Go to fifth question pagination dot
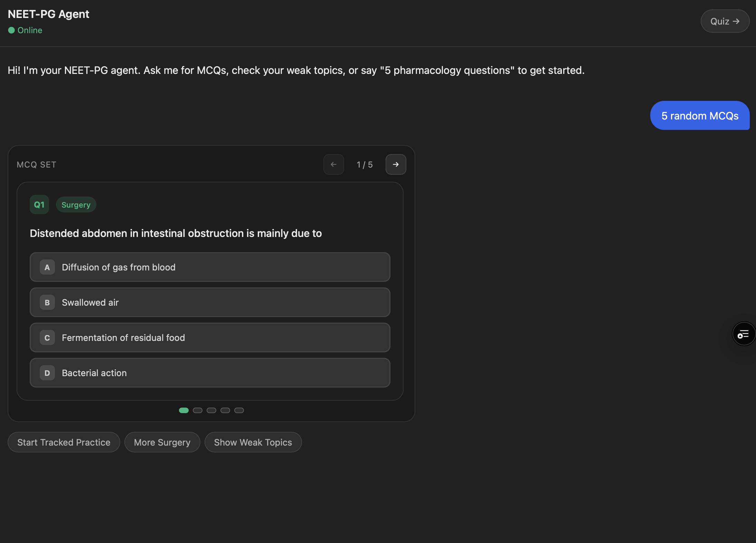 pyautogui.click(x=239, y=410)
